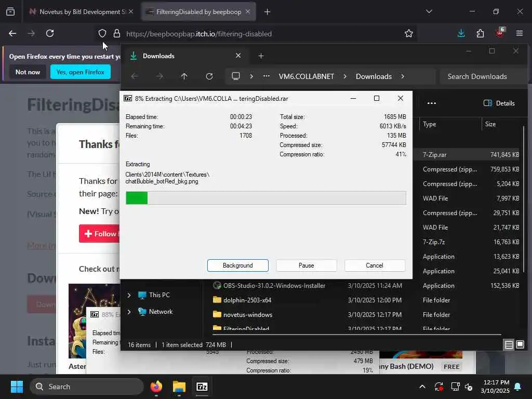Expand chevron after Downloads breadcrumb
This screenshot has width=532, height=399.
tap(403, 76)
